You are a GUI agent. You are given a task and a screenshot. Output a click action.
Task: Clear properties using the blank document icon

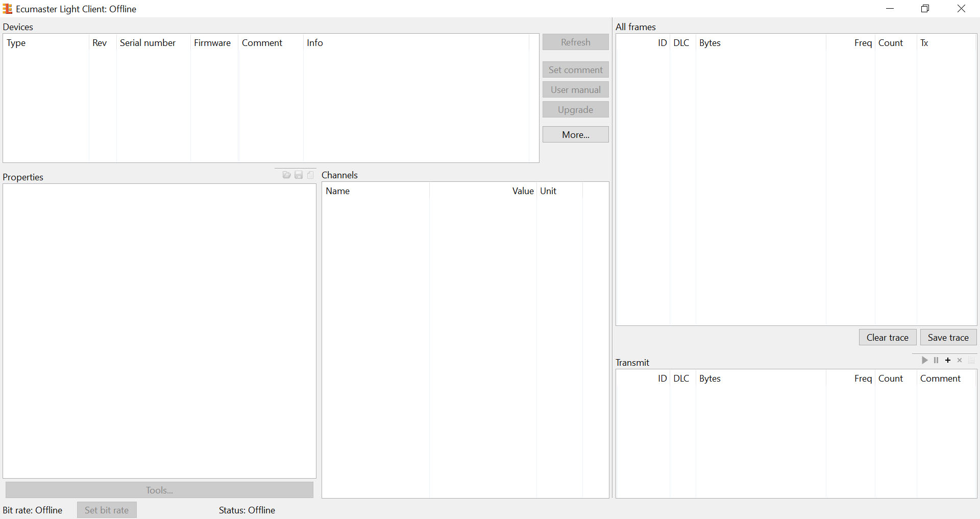310,175
